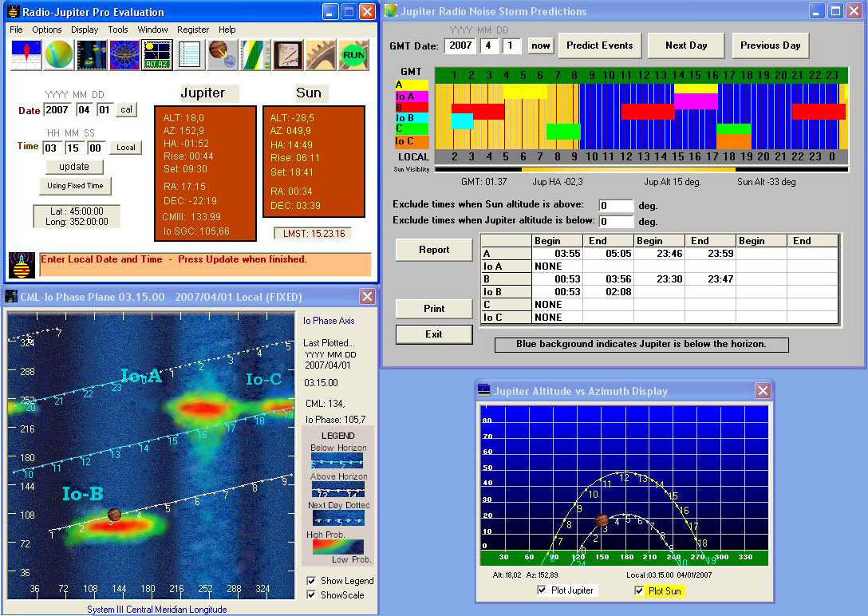Click the Print button
Viewport: 868px width, 616px height.
434,308
